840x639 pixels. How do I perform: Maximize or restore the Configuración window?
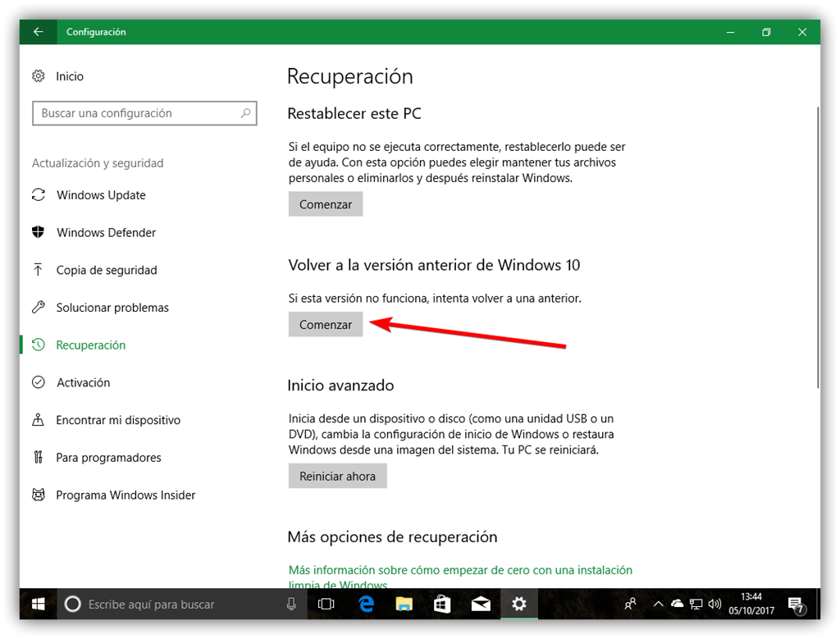click(766, 32)
